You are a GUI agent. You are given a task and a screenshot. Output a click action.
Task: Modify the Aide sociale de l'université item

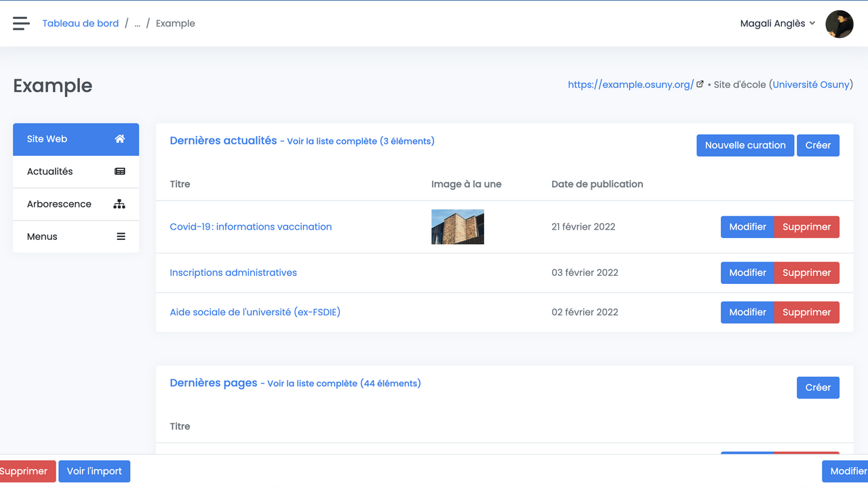pos(747,312)
